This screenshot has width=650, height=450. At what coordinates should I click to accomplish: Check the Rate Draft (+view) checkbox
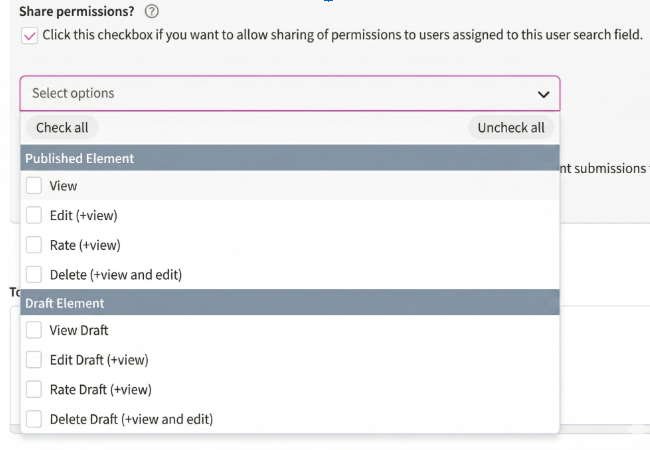click(x=34, y=389)
